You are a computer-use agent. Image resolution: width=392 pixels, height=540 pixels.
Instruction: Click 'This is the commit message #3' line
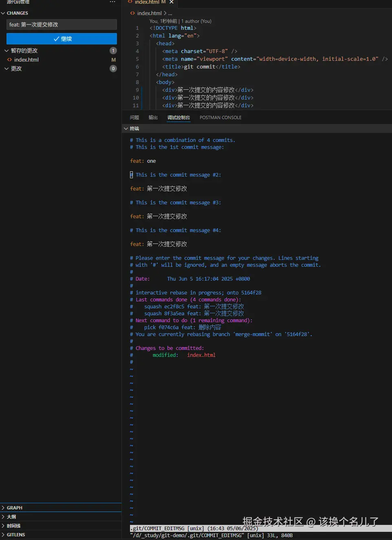[176, 203]
